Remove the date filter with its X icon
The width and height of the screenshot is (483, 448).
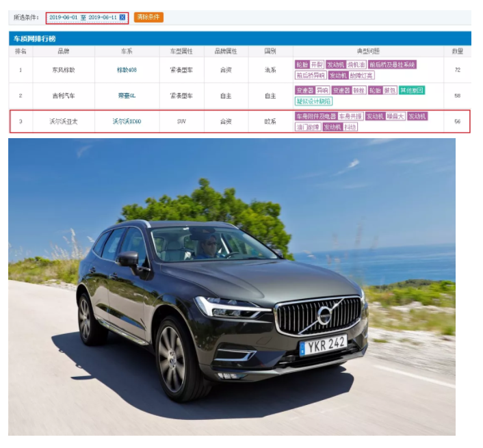coord(122,17)
